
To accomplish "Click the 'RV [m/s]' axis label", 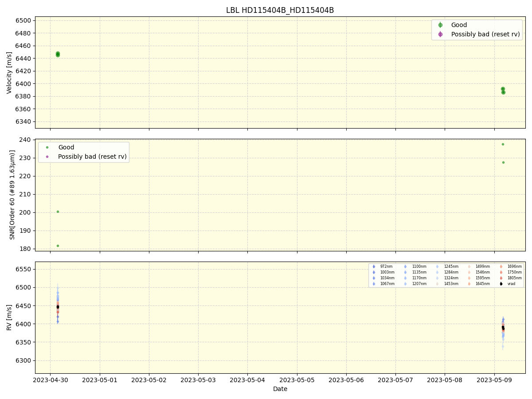I will pyautogui.click(x=9, y=317).
